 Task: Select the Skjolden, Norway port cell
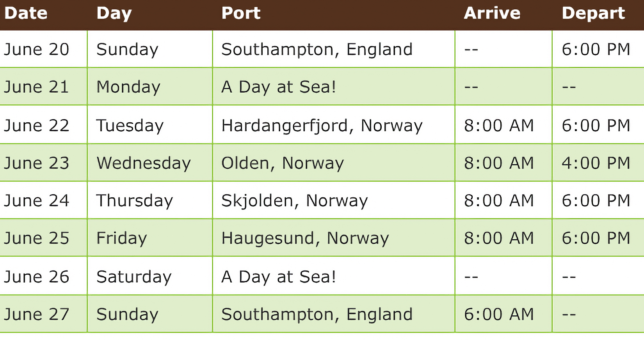pyautogui.click(x=294, y=200)
